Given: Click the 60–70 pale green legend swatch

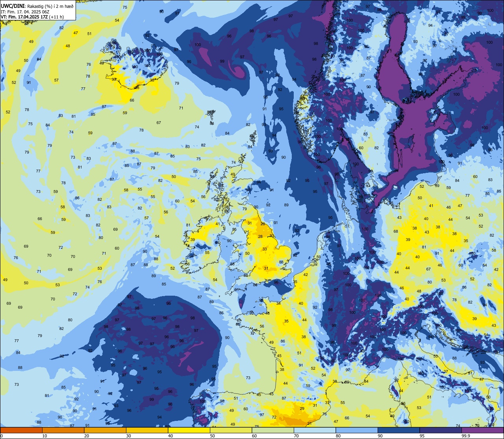Looking at the screenshot, I should click(273, 430).
